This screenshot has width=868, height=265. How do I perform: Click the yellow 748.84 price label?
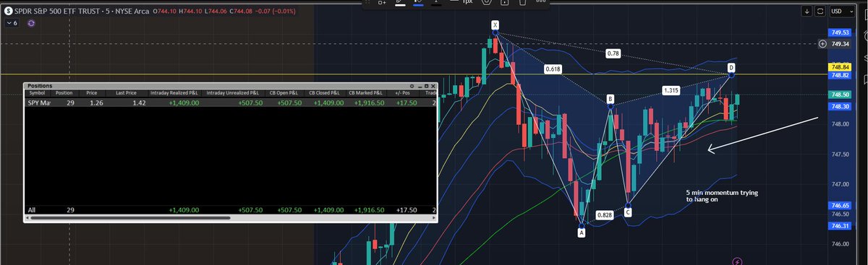point(841,68)
